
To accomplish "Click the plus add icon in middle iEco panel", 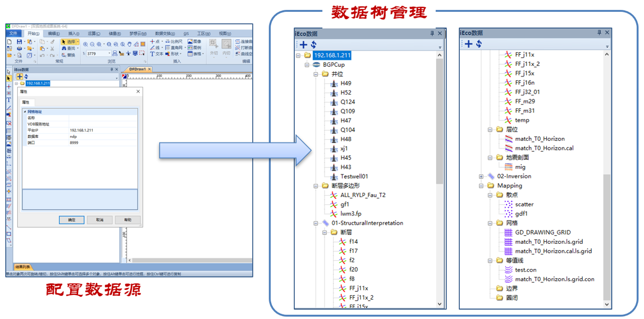I will pyautogui.click(x=303, y=45).
